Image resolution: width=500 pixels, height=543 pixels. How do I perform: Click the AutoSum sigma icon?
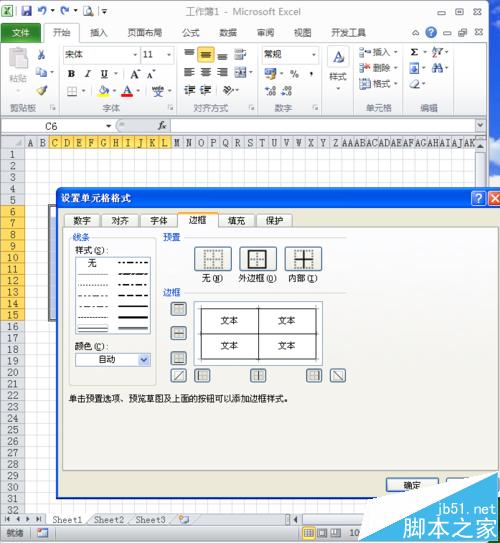[414, 52]
